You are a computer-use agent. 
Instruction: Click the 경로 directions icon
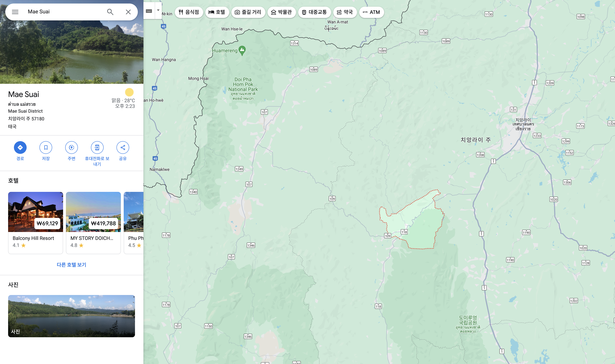tap(20, 148)
